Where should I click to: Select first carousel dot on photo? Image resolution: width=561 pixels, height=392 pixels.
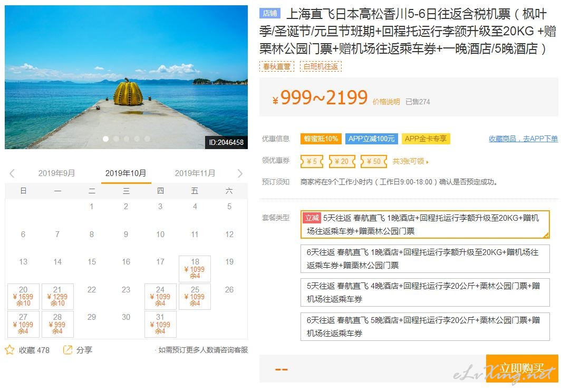tap(105, 139)
